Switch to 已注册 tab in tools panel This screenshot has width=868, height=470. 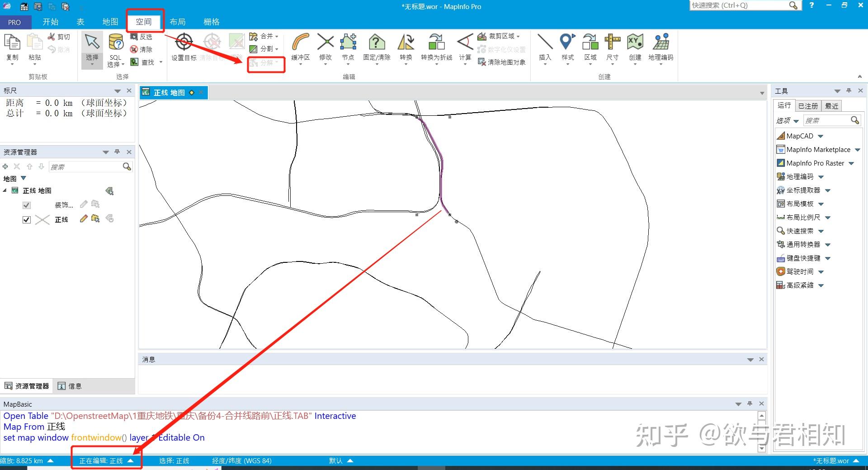click(808, 106)
